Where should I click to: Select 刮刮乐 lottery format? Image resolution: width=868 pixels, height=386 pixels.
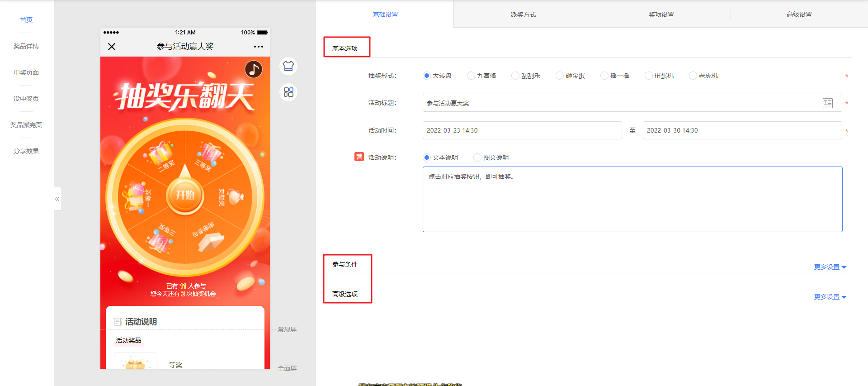tap(526, 76)
